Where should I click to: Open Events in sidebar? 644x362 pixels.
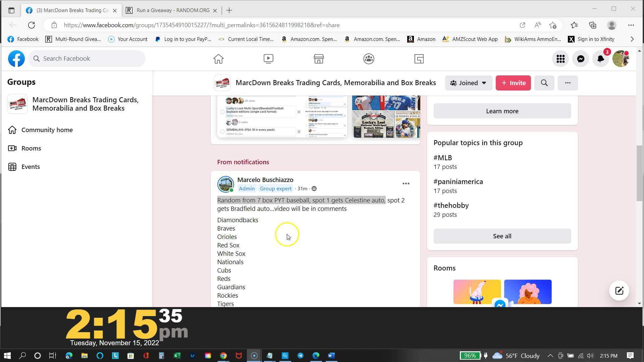pyautogui.click(x=31, y=167)
